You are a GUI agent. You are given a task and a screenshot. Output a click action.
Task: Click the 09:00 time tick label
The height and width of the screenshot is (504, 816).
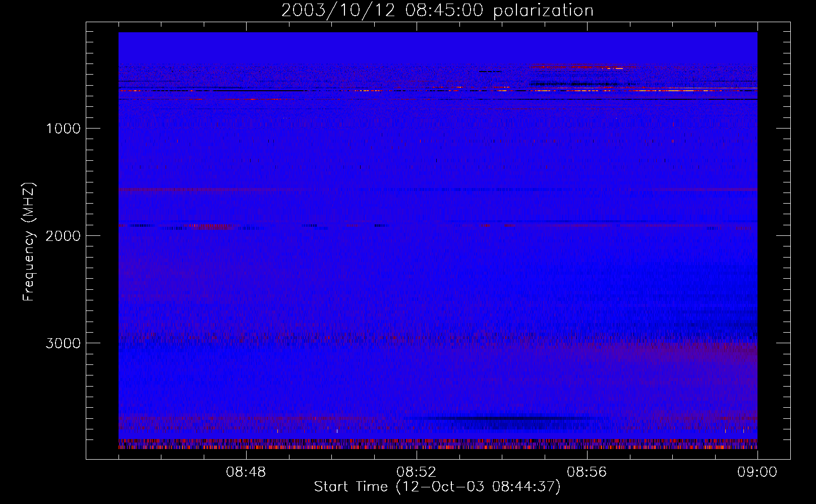[x=757, y=472]
